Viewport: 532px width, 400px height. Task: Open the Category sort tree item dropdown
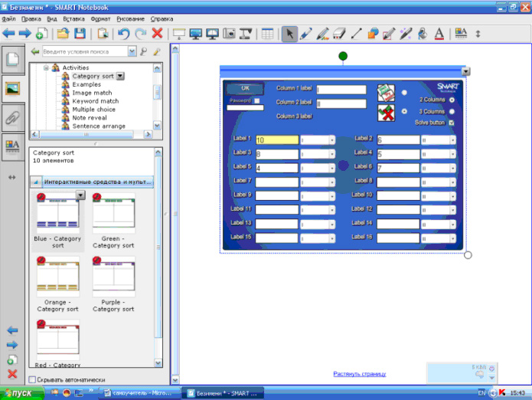(x=120, y=76)
